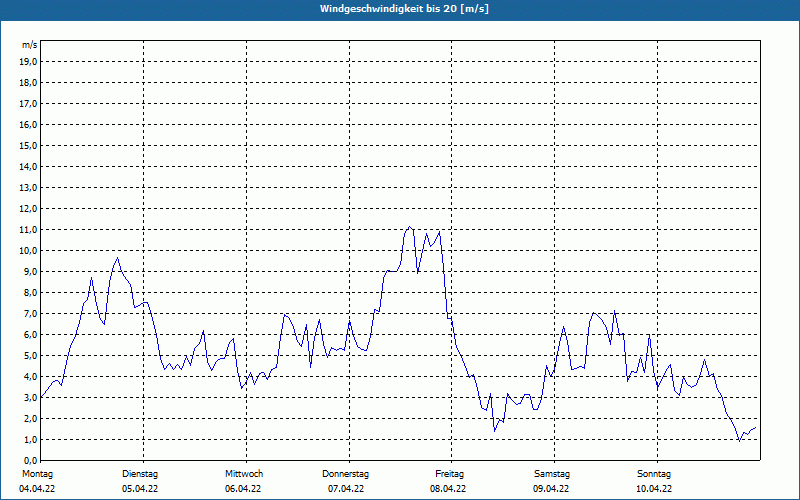800x500 pixels.
Task: Click the 7,0 y-axis label
Action: pyautogui.click(x=31, y=313)
